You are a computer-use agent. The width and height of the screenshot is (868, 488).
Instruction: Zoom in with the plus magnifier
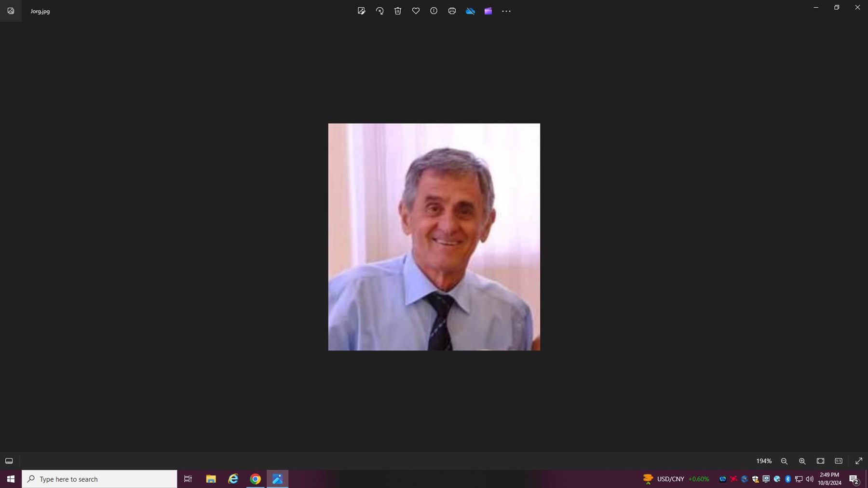pyautogui.click(x=802, y=461)
